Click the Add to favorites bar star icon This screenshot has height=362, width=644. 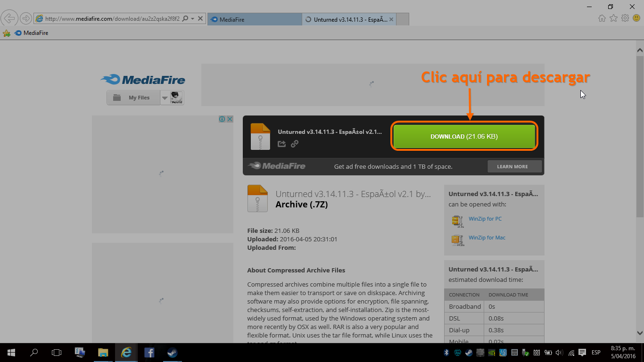(x=7, y=33)
